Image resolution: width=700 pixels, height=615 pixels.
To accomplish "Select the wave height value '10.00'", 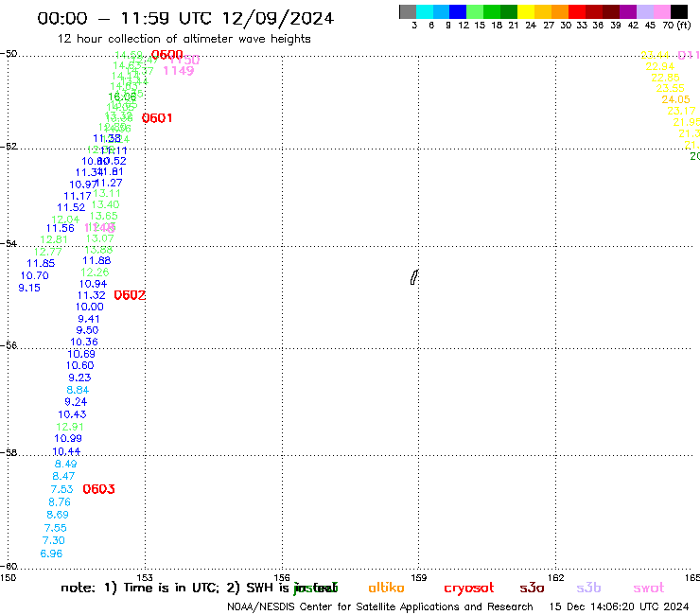I will tap(89, 307).
